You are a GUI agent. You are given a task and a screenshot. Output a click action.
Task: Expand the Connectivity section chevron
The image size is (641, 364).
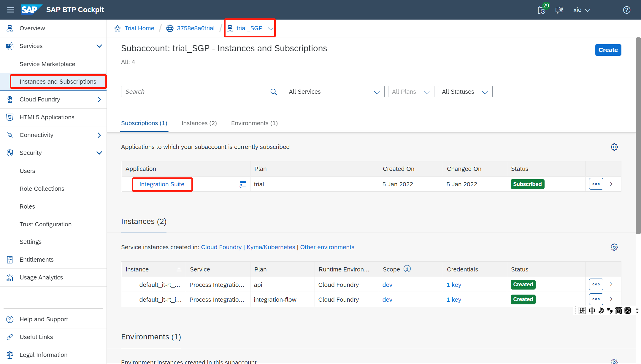(99, 135)
